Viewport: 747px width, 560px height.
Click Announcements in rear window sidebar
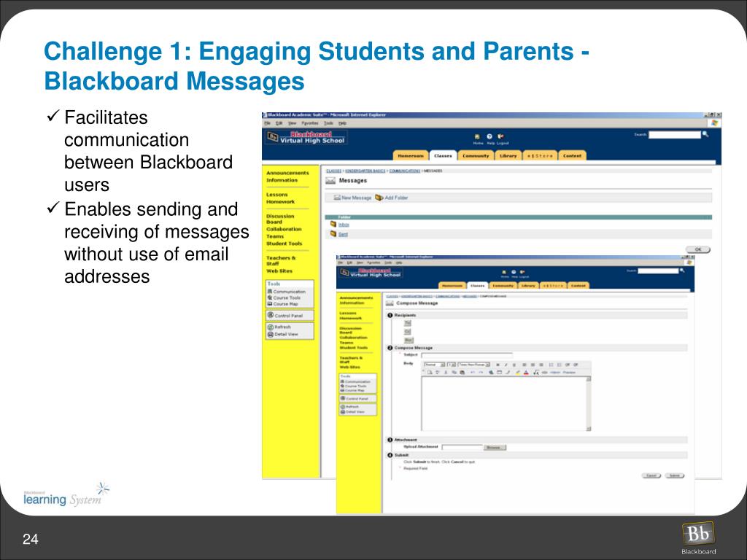click(x=287, y=173)
